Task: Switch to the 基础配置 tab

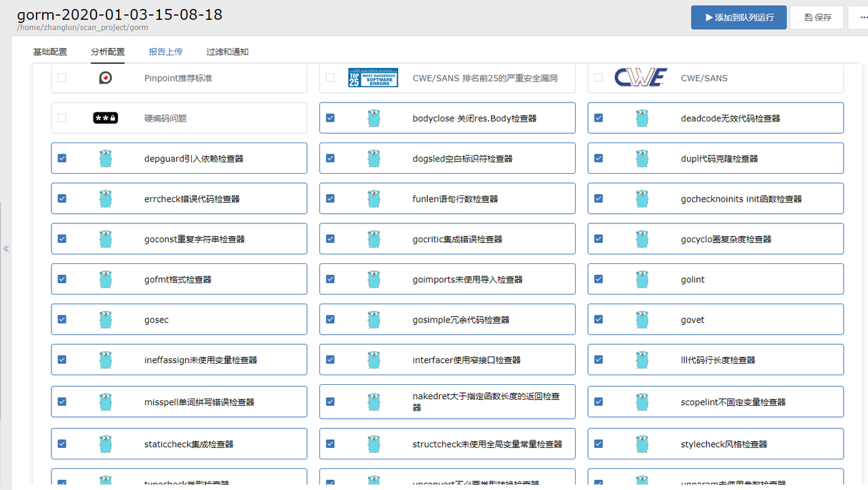Action: 50,52
